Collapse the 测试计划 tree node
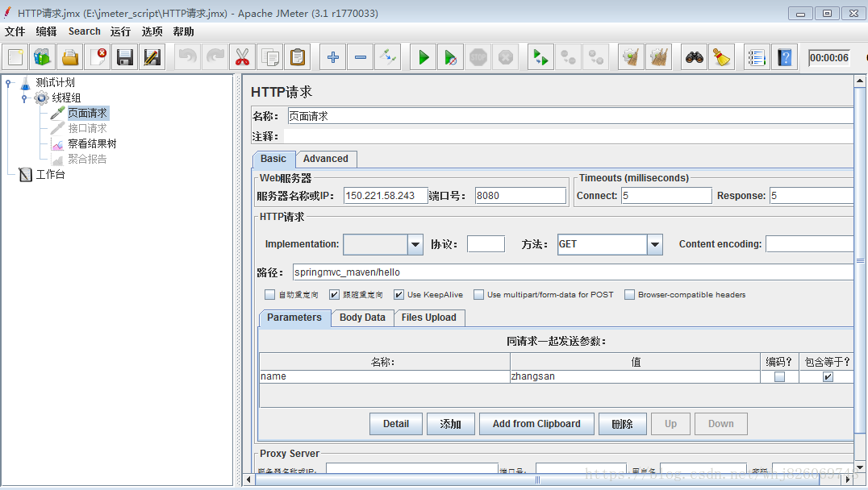The image size is (868, 490). (8, 83)
